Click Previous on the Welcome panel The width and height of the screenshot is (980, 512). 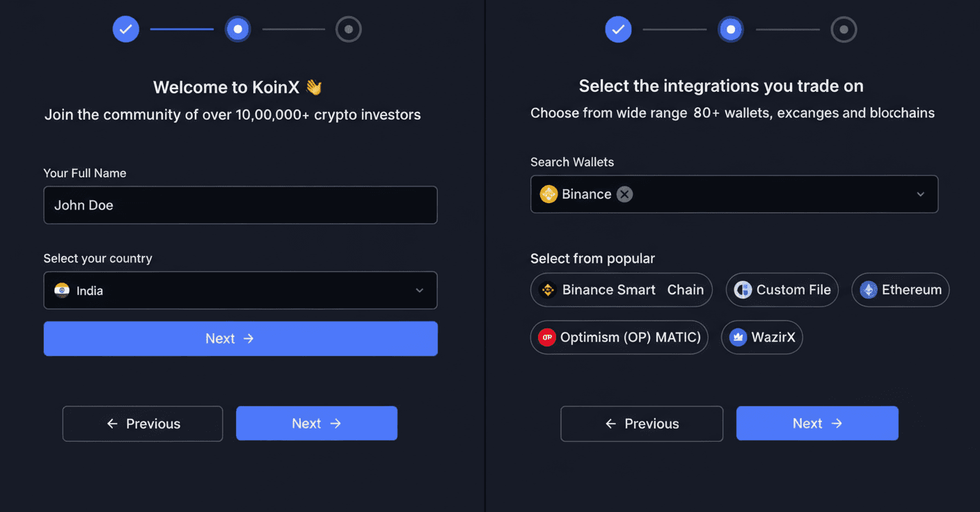[x=143, y=424]
